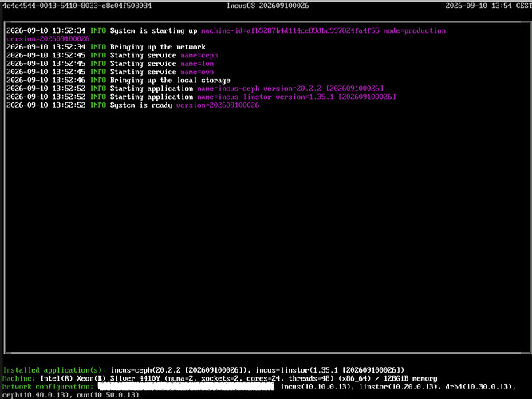Click the INFO tag on 'System is ready' line

pyautogui.click(x=98, y=105)
